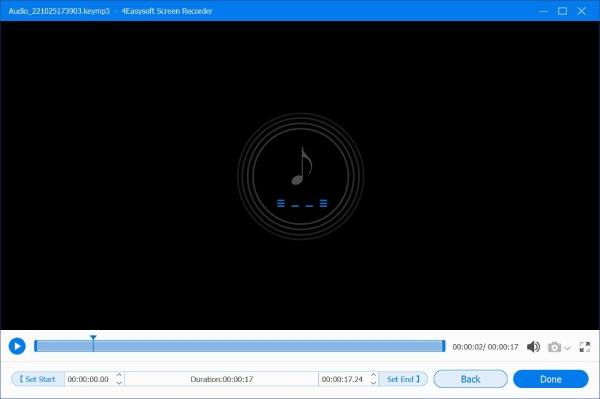
Task: Click the playhead marker on the timeline
Action: (x=93, y=338)
